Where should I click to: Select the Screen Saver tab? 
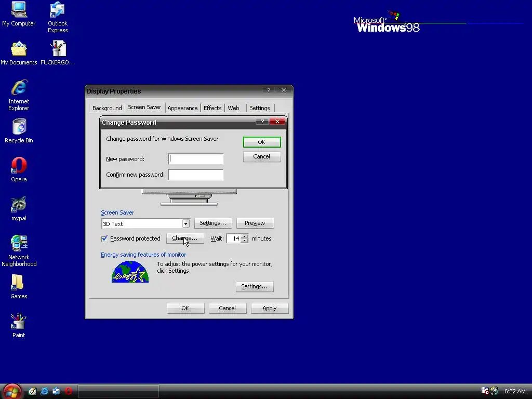(144, 107)
